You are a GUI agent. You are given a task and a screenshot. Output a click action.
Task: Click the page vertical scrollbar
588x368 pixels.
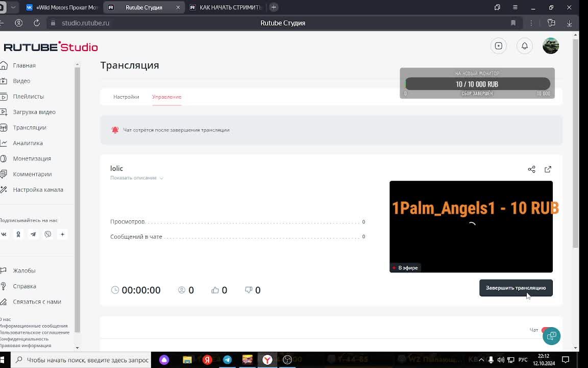click(576, 143)
